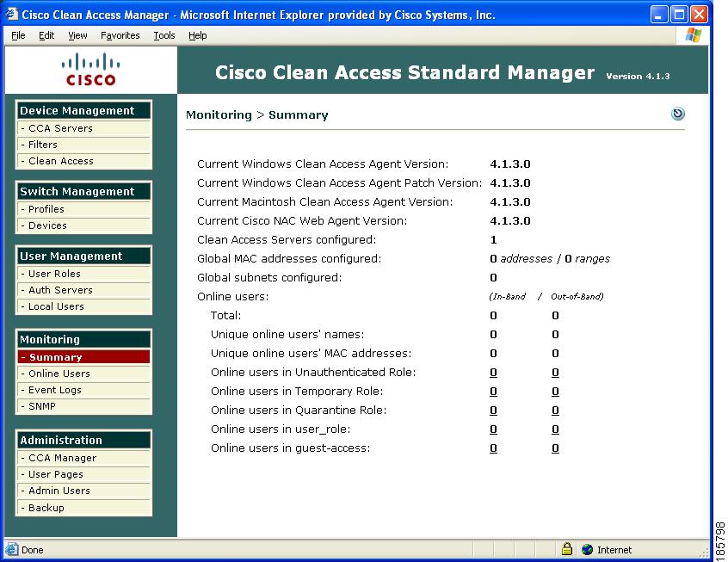
Task: Click Clean Access Servers configured value 1
Action: [x=494, y=240]
